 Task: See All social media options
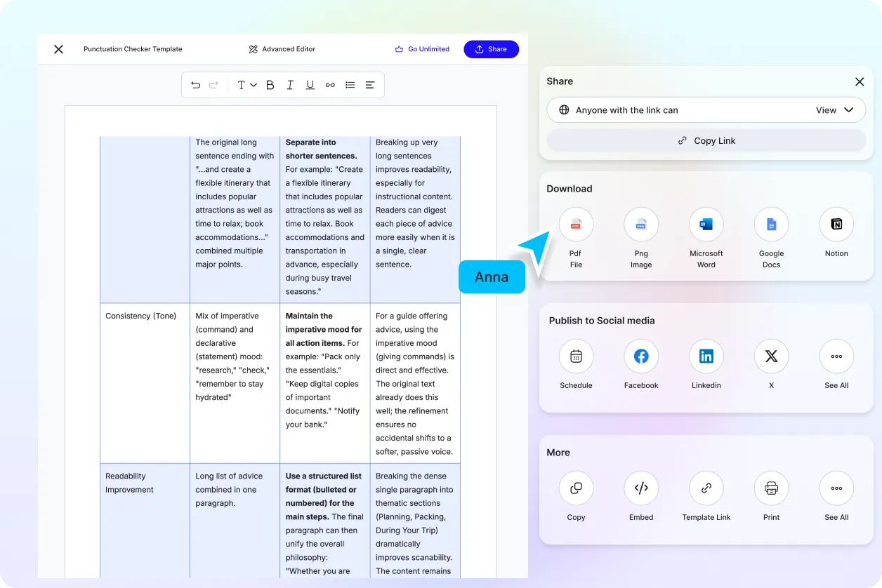tap(836, 356)
